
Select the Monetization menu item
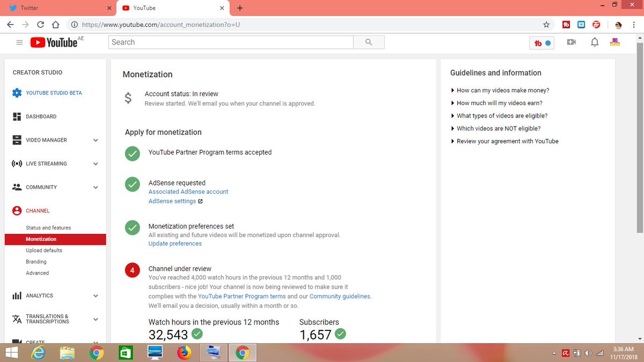(x=55, y=239)
